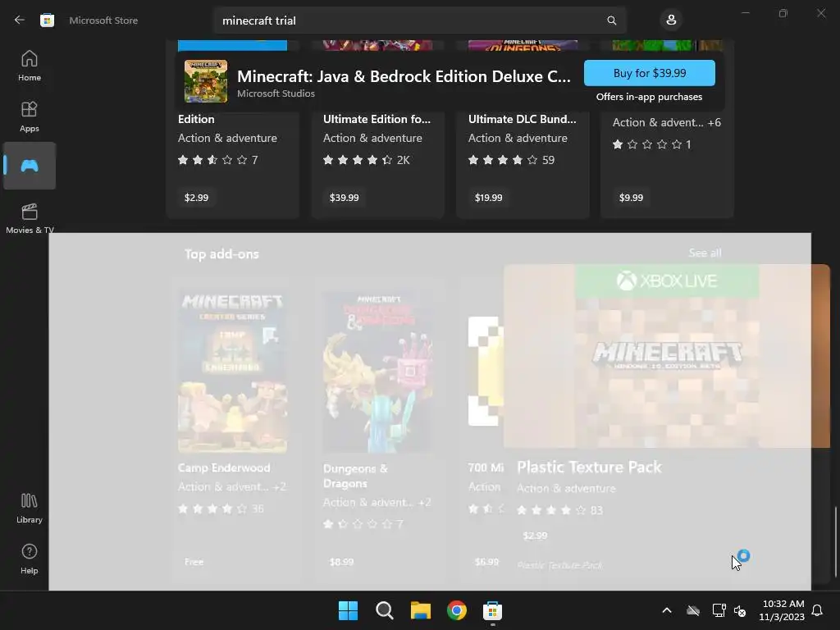Open Library in the sidebar
Image resolution: width=840 pixels, height=630 pixels.
point(30,508)
